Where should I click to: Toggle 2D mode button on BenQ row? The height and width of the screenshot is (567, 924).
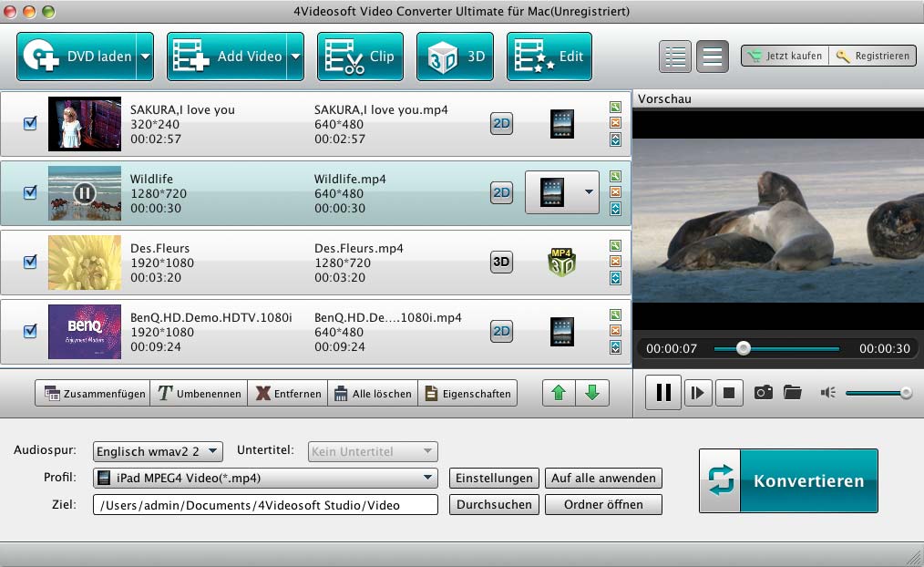point(501,331)
